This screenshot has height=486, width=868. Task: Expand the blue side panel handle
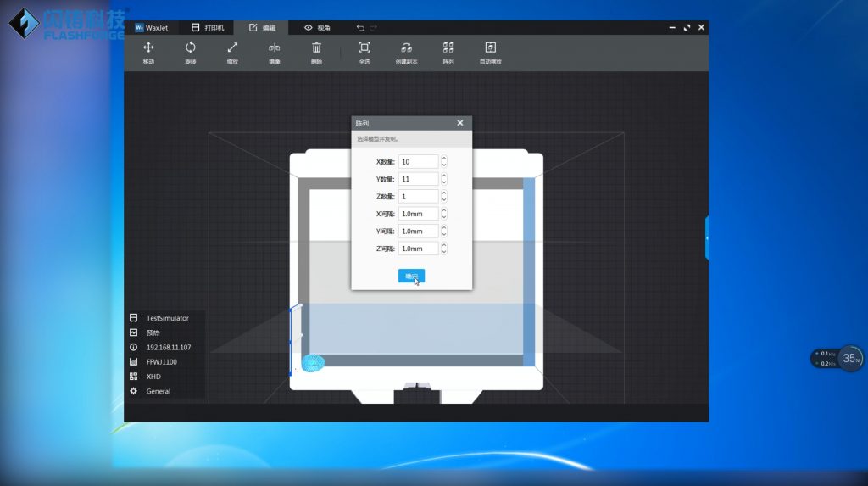pyautogui.click(x=707, y=238)
